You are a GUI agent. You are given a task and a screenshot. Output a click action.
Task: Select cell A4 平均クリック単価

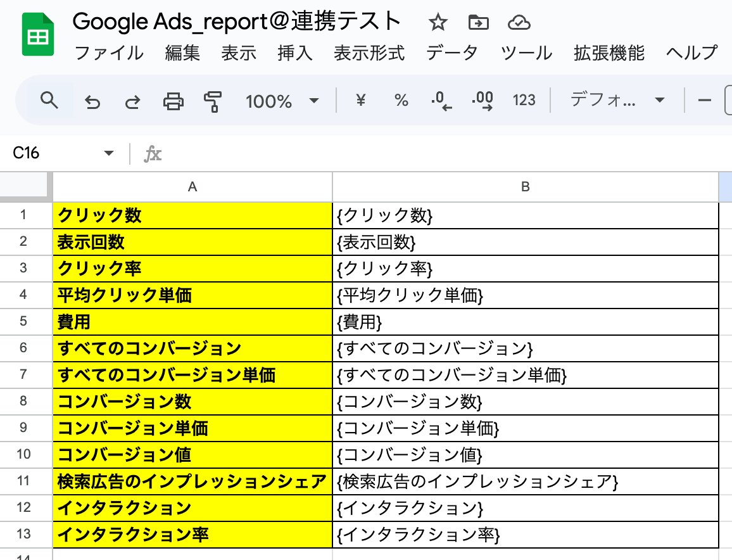[192, 295]
